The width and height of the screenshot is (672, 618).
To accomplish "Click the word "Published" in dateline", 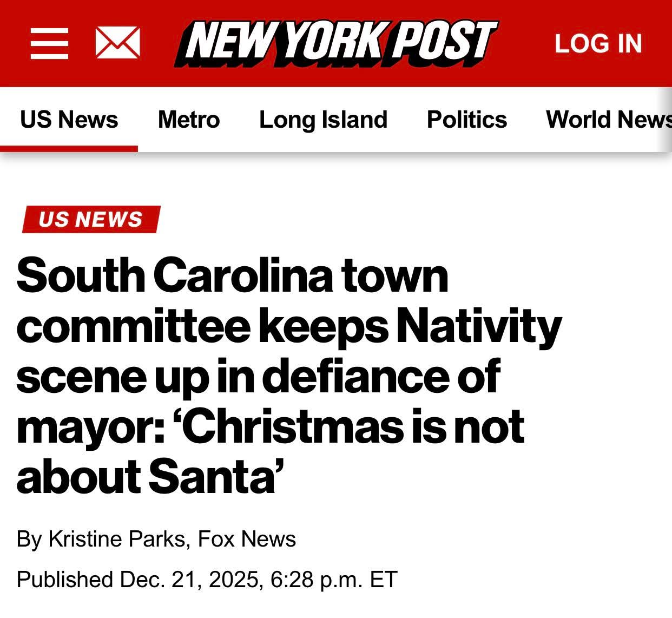I will pyautogui.click(x=65, y=579).
